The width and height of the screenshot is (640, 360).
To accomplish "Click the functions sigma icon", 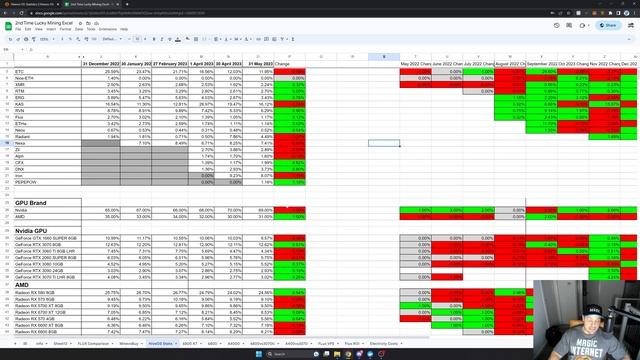I will click(x=293, y=39).
